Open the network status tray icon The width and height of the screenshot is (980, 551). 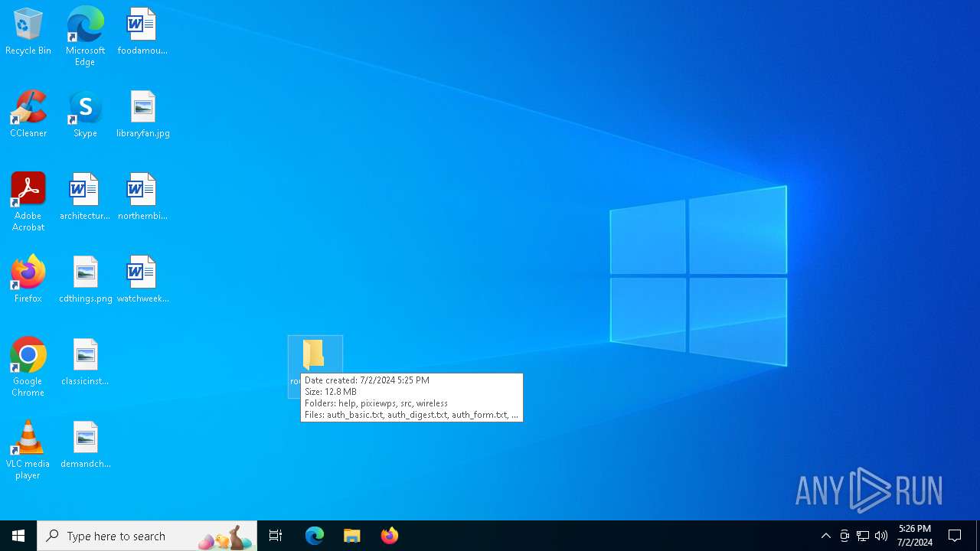863,536
